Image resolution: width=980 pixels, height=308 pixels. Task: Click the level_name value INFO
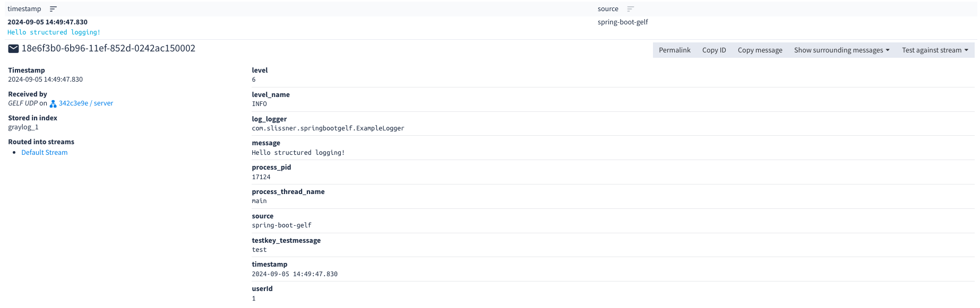click(x=259, y=104)
